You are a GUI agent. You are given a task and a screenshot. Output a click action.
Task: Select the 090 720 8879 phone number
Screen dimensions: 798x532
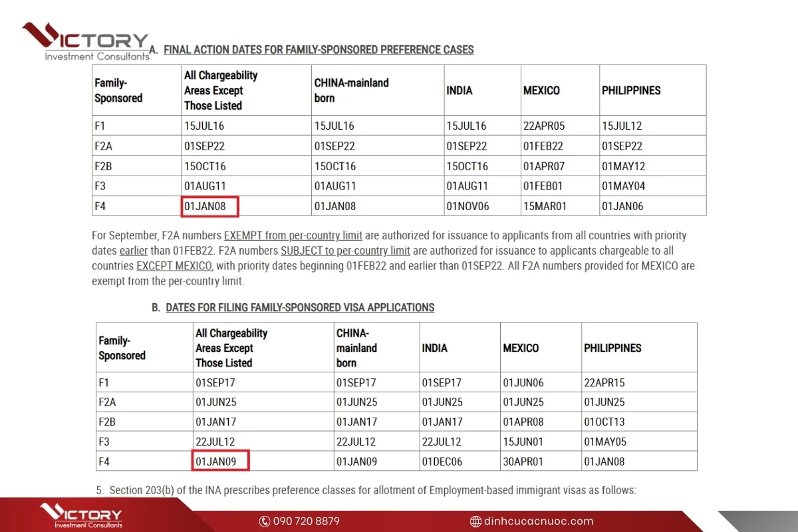305,521
